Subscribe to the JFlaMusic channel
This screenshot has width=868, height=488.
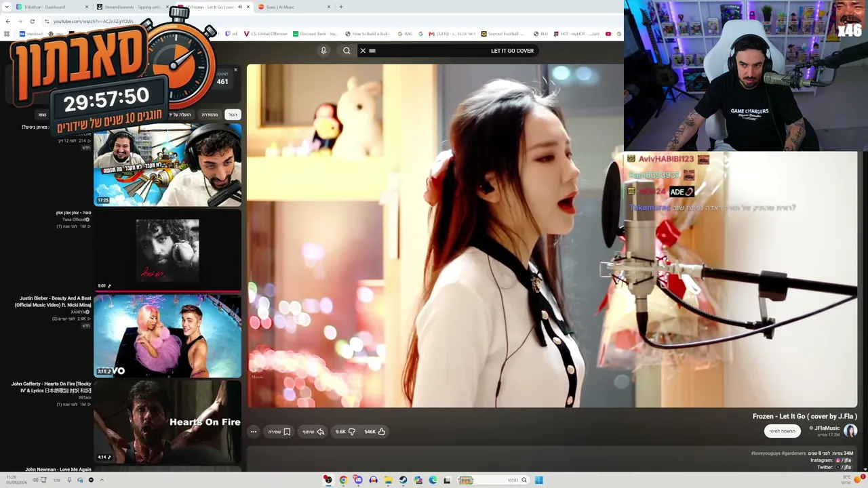[783, 431]
